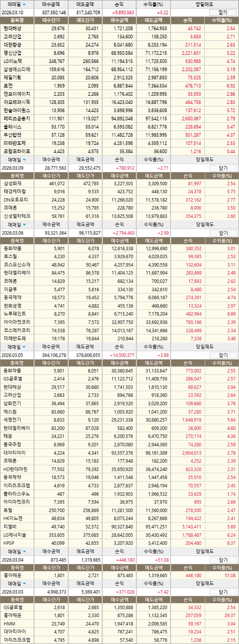The height and width of the screenshot is (644, 239).
Task: Click the 매매일 dropdown arrow above 2026.03.06
Action: click(x=24, y=225)
